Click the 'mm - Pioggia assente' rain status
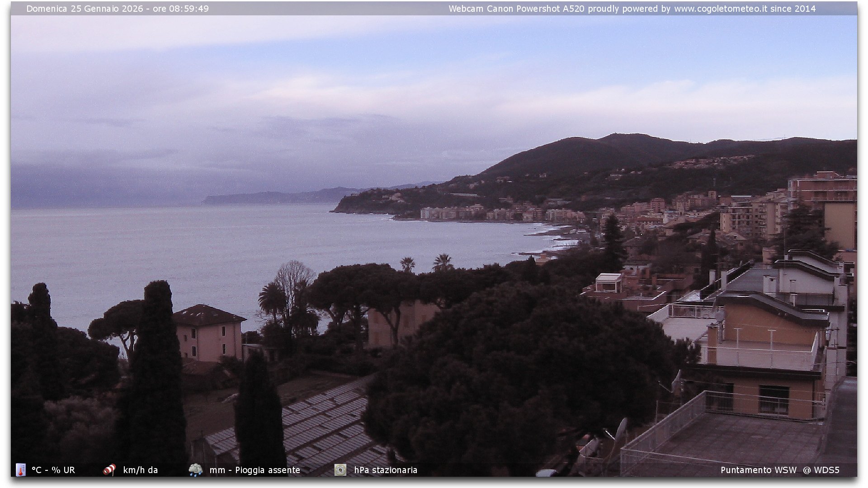 click(x=255, y=470)
